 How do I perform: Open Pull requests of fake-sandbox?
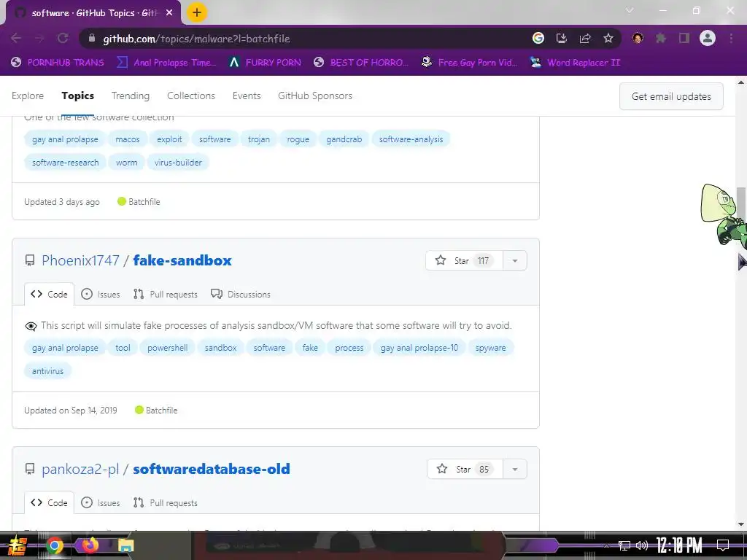point(166,295)
